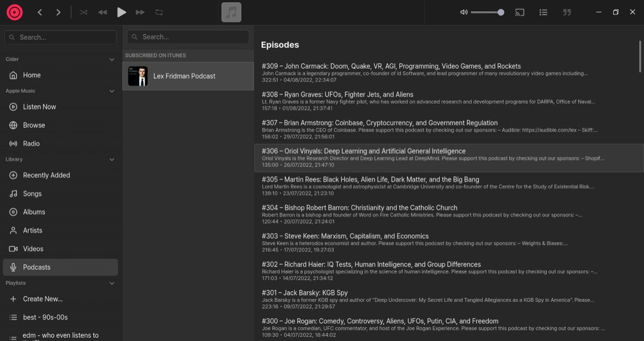This screenshot has height=341, width=644.
Task: Collapse the Cider sidebar section
Action: pyautogui.click(x=112, y=60)
